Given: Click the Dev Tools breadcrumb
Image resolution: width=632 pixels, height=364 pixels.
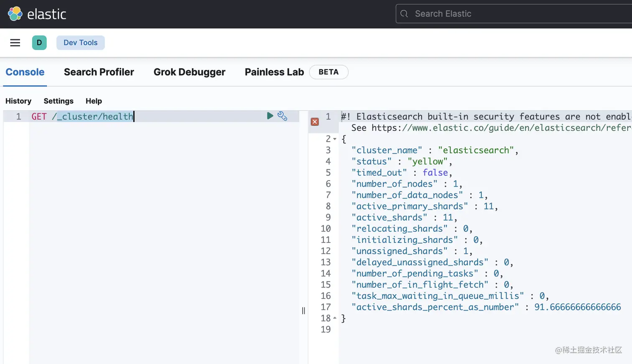Looking at the screenshot, I should [x=80, y=43].
